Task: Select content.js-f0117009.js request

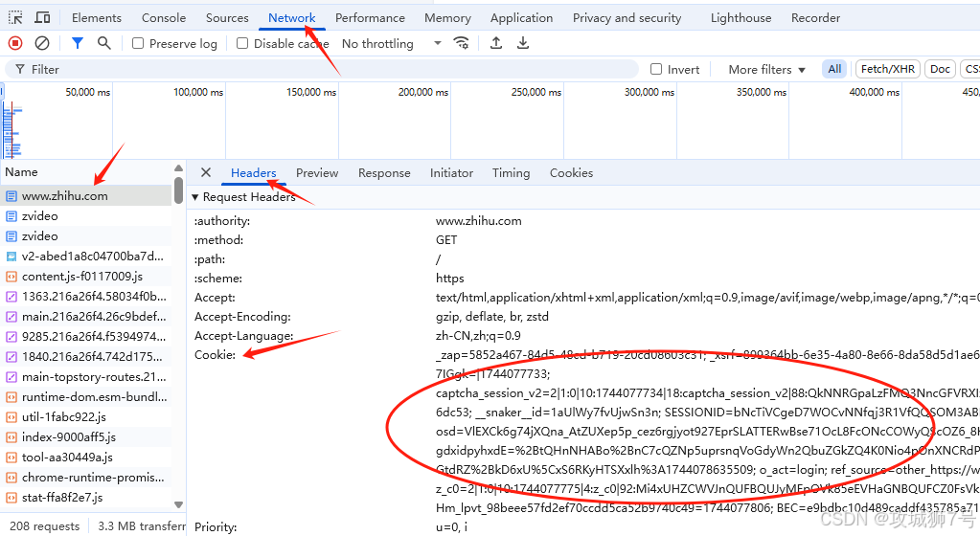Action: [x=85, y=276]
